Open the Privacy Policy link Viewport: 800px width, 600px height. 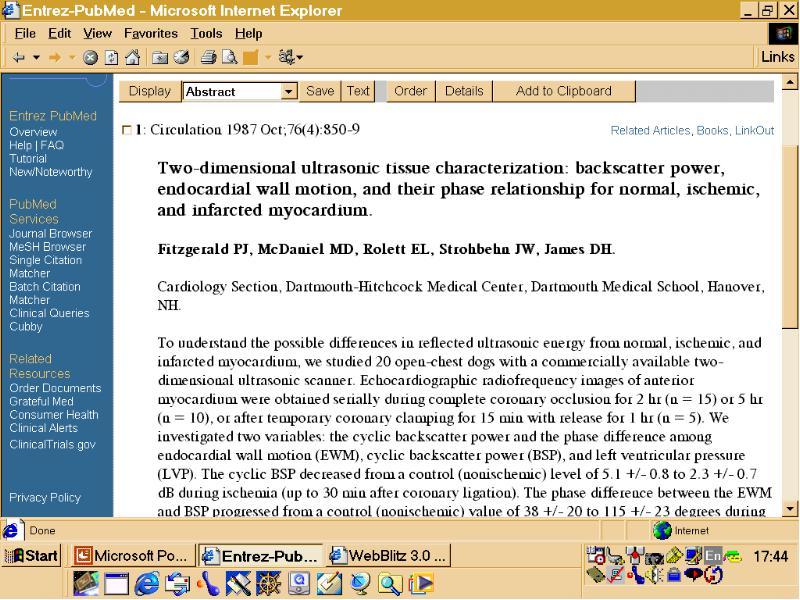pos(45,498)
